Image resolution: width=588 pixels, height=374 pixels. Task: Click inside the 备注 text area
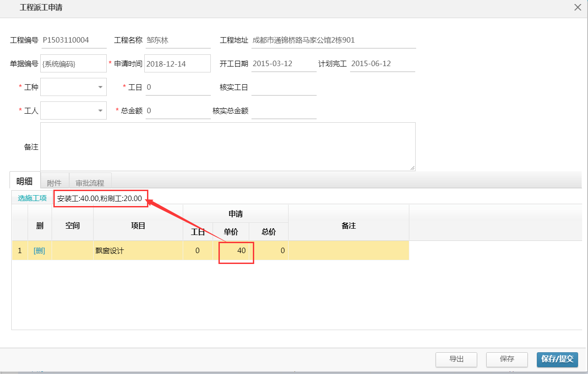228,147
